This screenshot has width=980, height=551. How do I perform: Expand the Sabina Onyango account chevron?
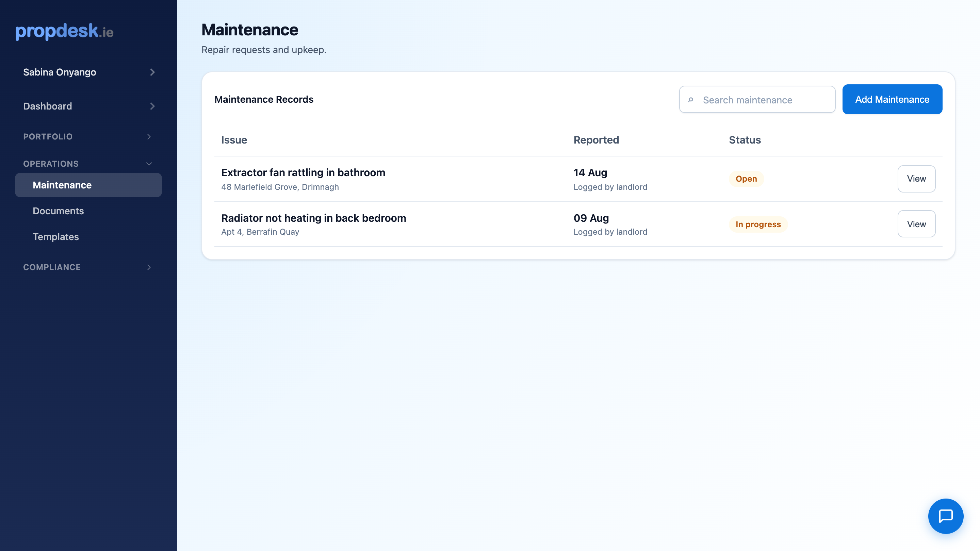coord(152,72)
